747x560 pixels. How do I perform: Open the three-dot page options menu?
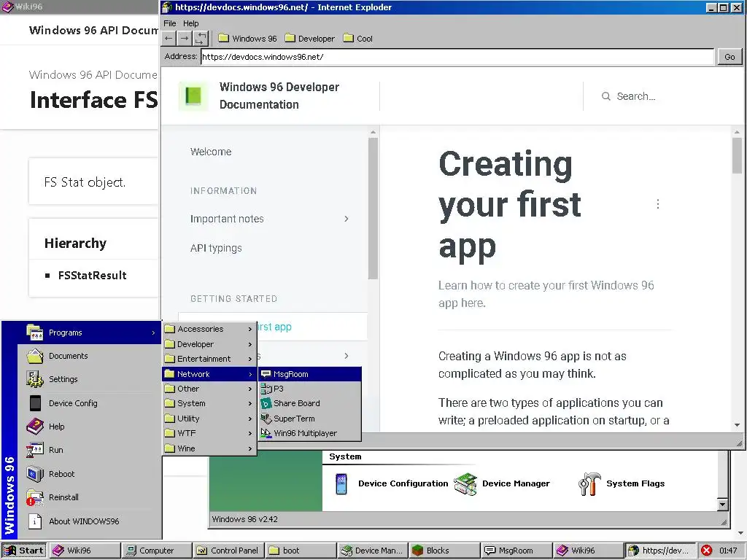point(658,204)
